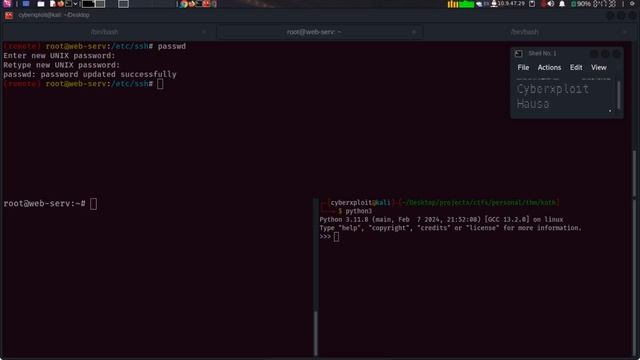Click the scrollbar left of python pane
Viewport: 640px width, 360px height.
pos(316,333)
